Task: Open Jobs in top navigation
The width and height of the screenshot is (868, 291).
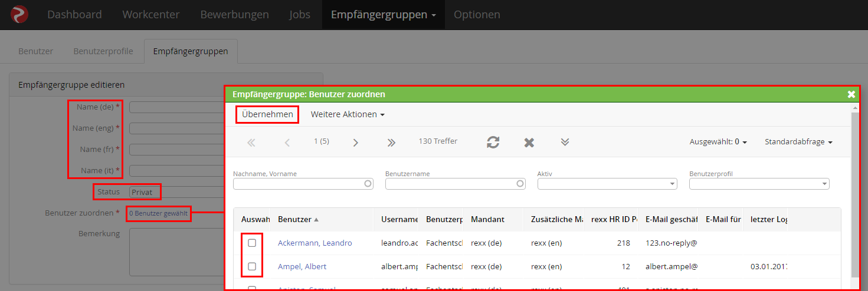Action: tap(300, 15)
